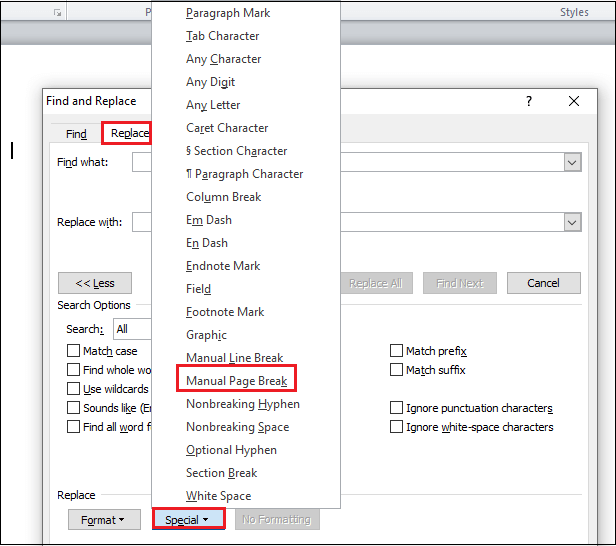616x546 pixels.
Task: Select Caret Character item
Action: (x=246, y=128)
